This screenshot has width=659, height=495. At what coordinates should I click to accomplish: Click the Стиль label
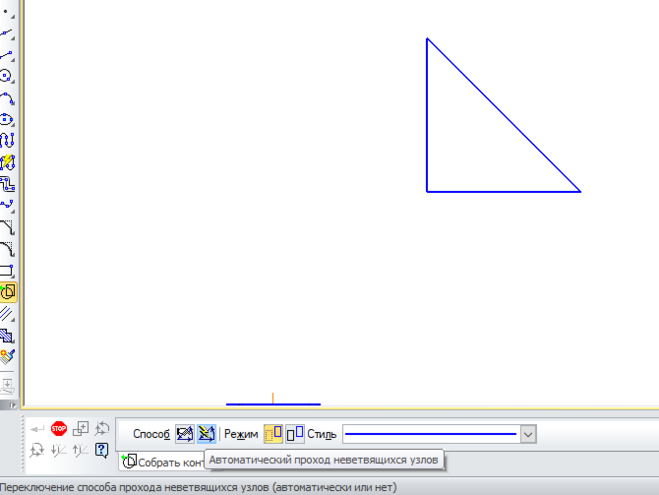322,434
